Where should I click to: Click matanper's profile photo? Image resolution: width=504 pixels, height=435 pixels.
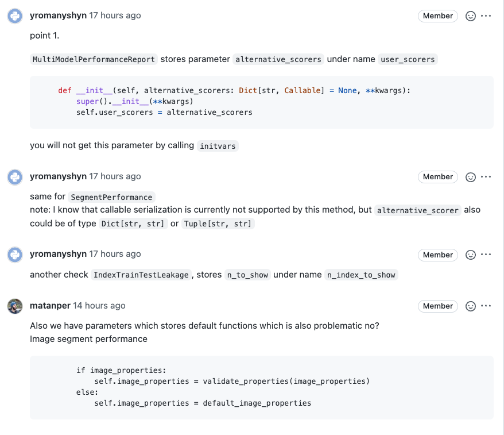pyautogui.click(x=15, y=306)
